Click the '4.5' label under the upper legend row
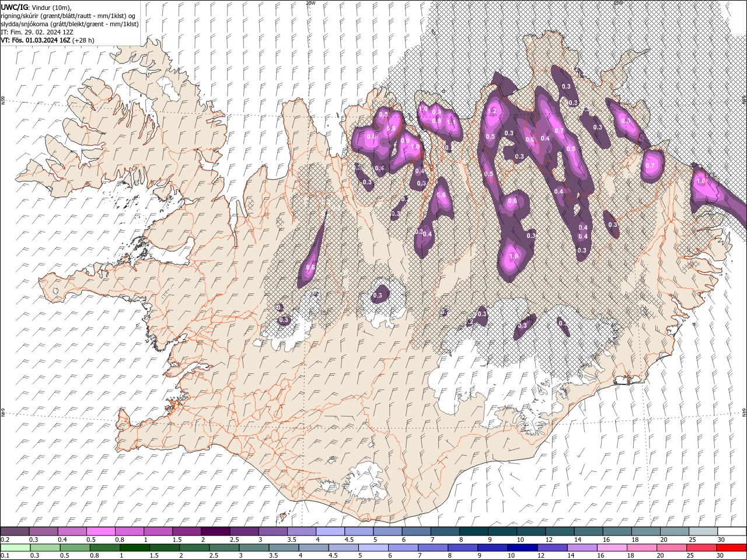This screenshot has height=560, width=747. (349, 540)
